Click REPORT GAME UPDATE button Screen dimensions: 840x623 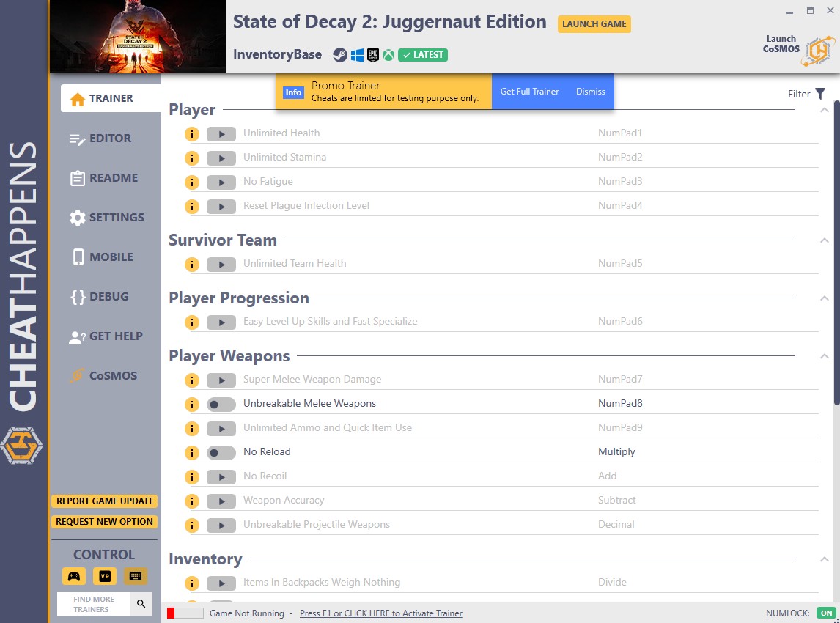[105, 501]
